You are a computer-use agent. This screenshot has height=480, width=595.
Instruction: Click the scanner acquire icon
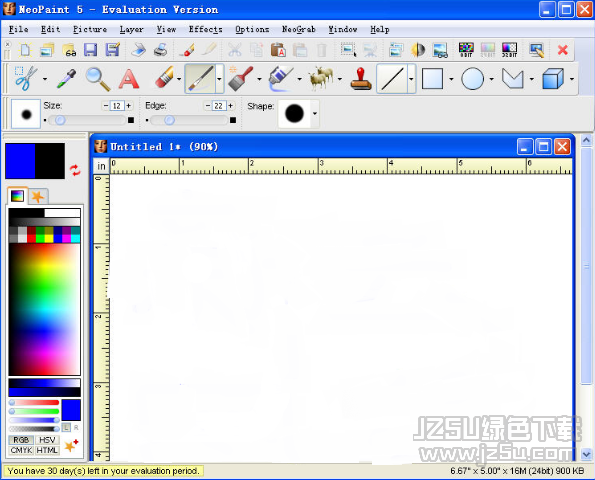139,50
